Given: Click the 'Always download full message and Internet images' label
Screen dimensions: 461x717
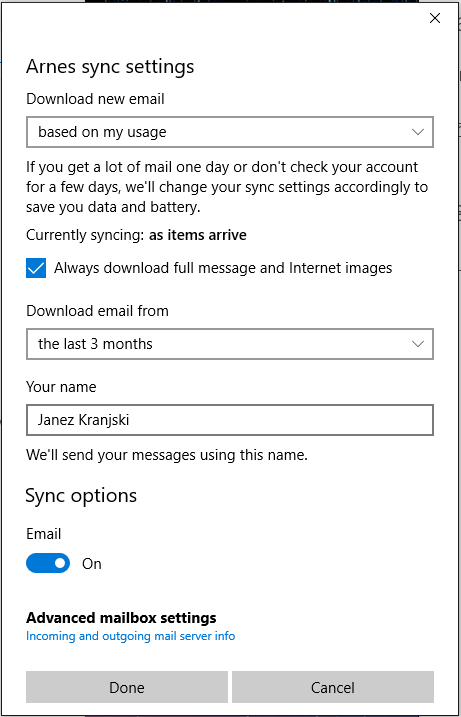Looking at the screenshot, I should 223,268.
